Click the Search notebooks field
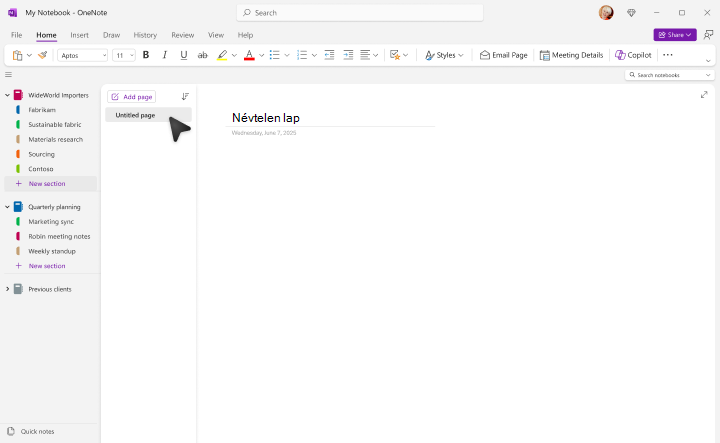Image resolution: width=720 pixels, height=443 pixels. pyautogui.click(x=669, y=75)
